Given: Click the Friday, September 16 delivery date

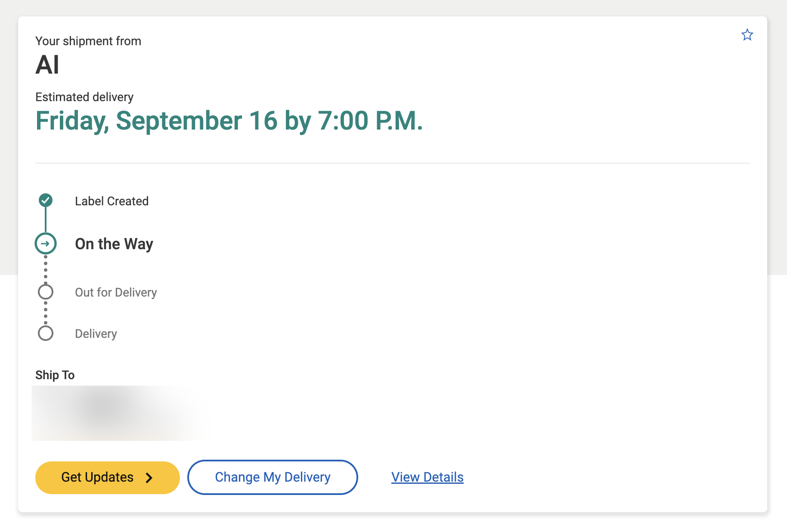Looking at the screenshot, I should (x=229, y=121).
